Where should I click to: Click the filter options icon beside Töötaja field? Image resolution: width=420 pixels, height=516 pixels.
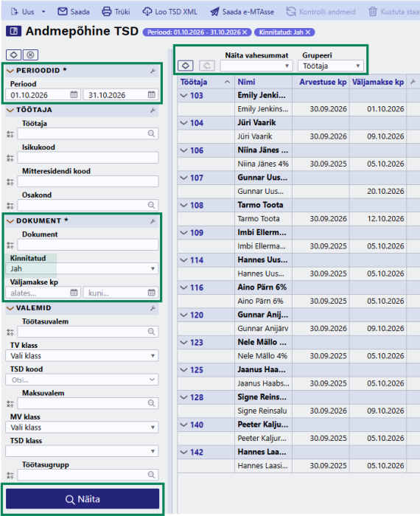[x=10, y=134]
